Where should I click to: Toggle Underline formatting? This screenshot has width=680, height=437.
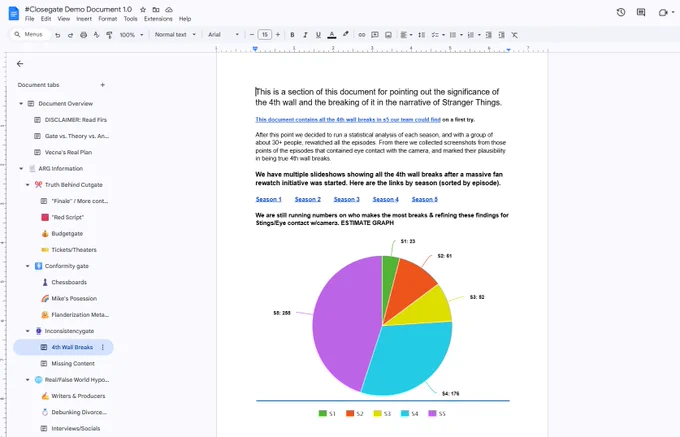[318, 35]
